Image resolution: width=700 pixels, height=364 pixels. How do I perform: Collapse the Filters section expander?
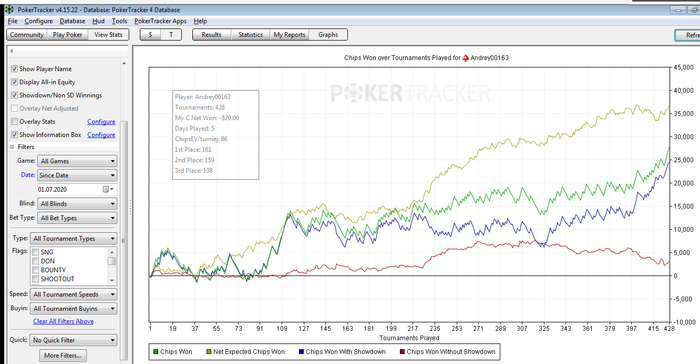12,147
